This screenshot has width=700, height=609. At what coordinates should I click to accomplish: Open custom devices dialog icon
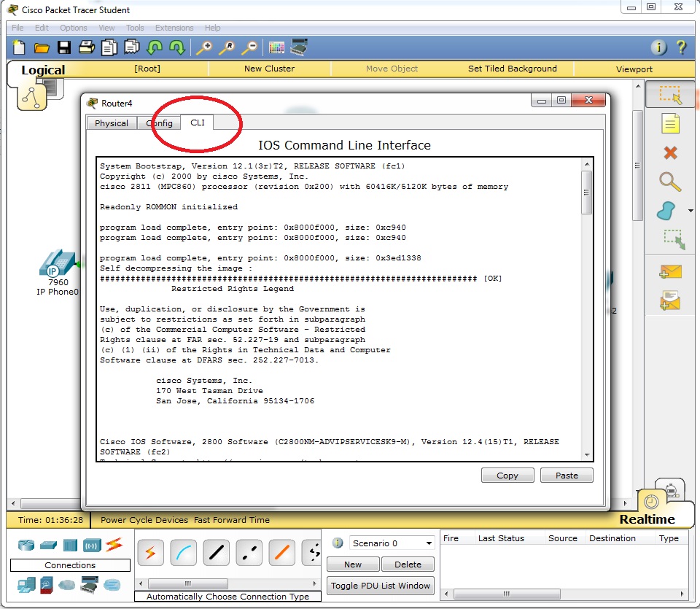click(x=299, y=47)
